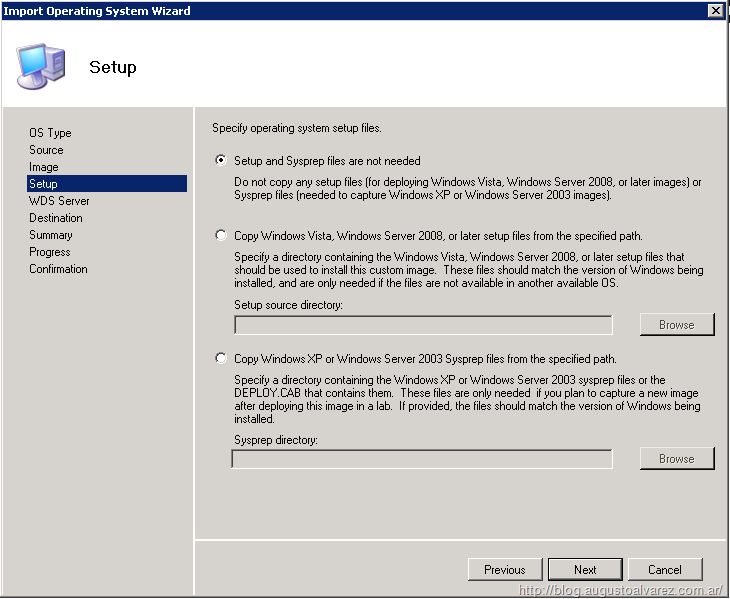Jump to the Image step
Viewport: 730px width, 599px height.
tap(44, 167)
